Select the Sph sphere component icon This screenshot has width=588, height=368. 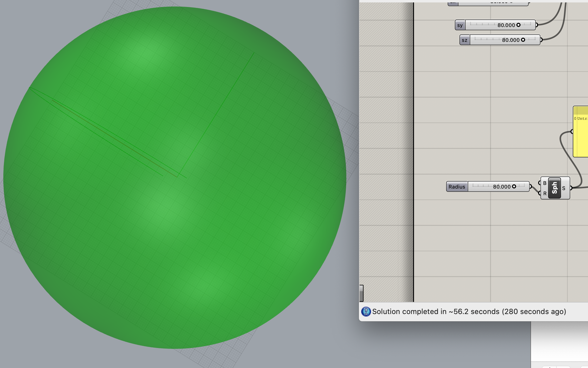click(554, 188)
